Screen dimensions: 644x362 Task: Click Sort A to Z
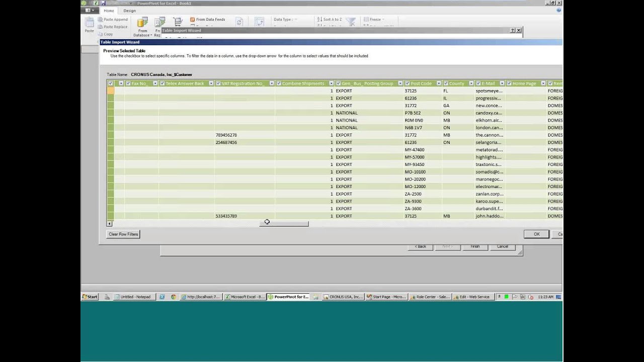(330, 20)
